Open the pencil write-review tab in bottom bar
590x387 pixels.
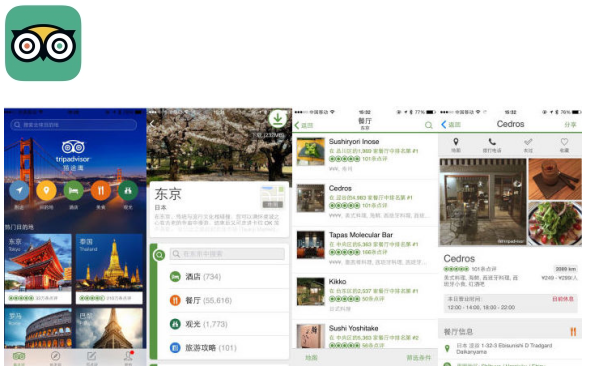pyautogui.click(x=91, y=358)
